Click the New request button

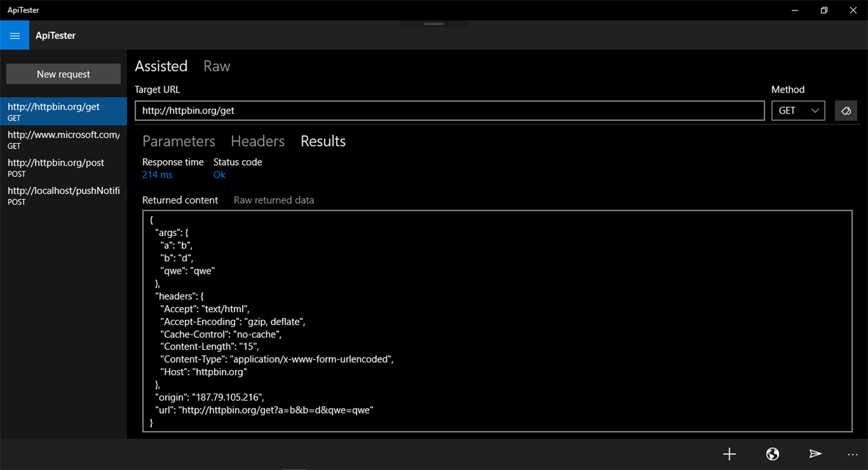click(63, 73)
